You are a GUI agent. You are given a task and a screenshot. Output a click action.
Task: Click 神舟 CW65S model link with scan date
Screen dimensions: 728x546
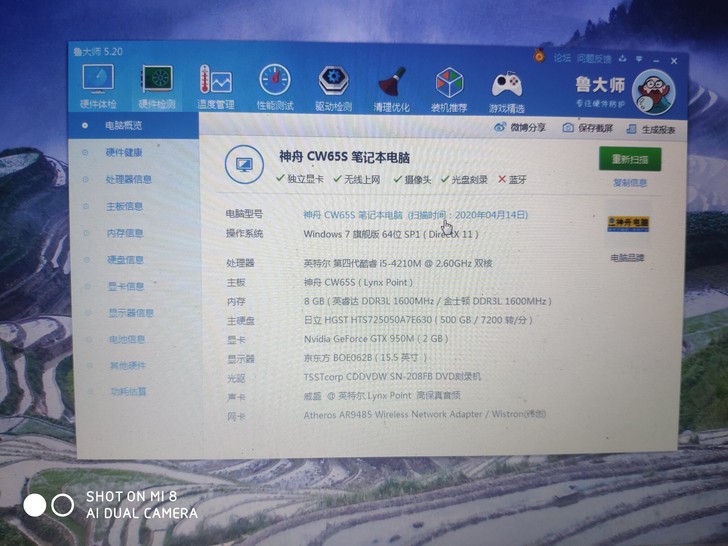pyautogui.click(x=416, y=215)
